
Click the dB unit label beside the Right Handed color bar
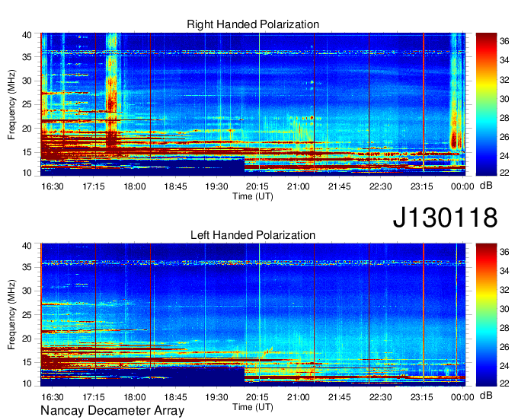(x=486, y=186)
